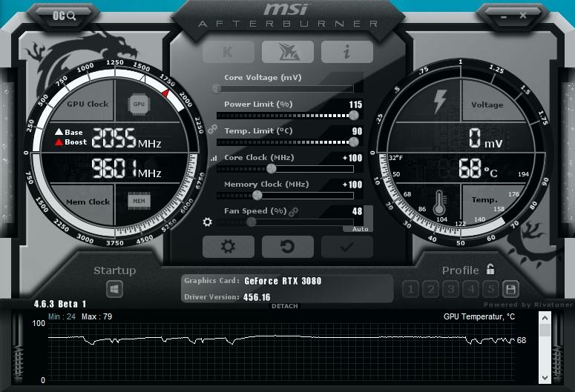Click the Max : 79 graph statistic
The height and width of the screenshot is (392, 575).
coord(96,316)
